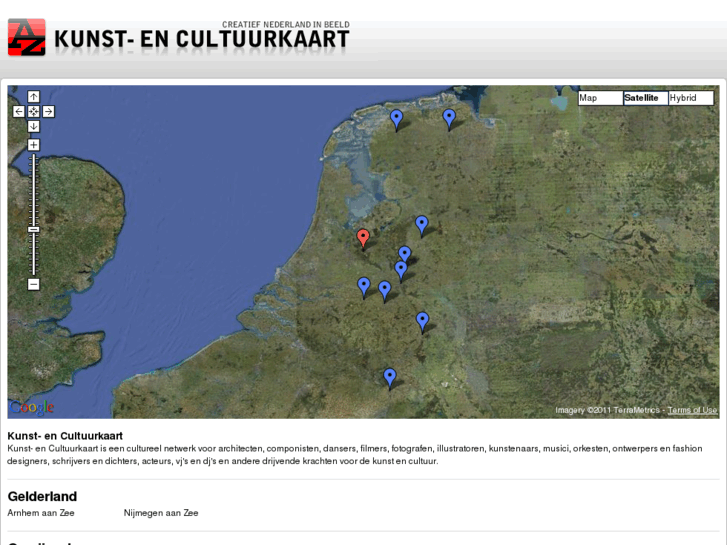
Task: Click the Kunst- en Cultuurkaart header title
Action: [201, 39]
